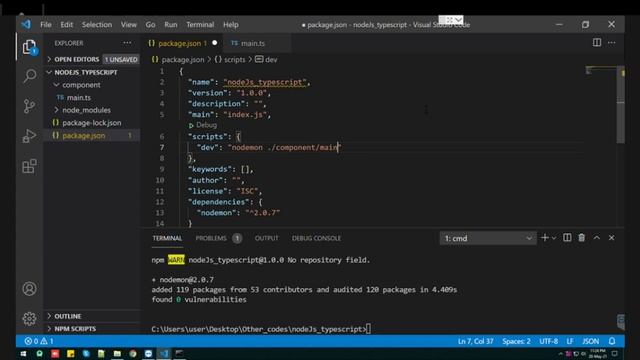Image resolution: width=640 pixels, height=360 pixels.
Task: Open the Edit menu
Action: click(67, 24)
